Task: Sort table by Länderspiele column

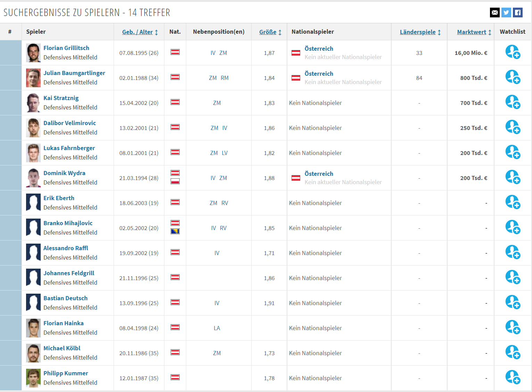Action: pos(420,32)
